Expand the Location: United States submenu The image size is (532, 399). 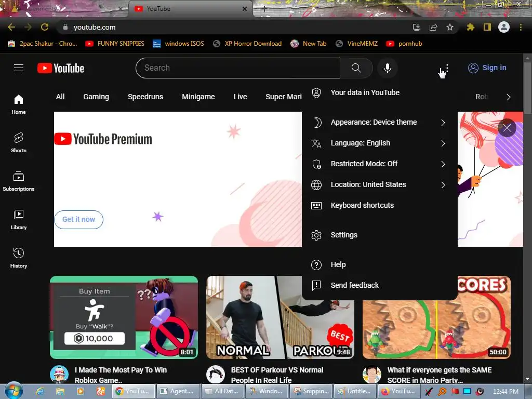(x=379, y=184)
